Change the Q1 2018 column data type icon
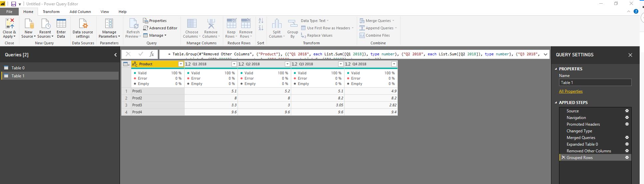Image resolution: width=644 pixels, height=184 pixels. pyautogui.click(x=188, y=64)
